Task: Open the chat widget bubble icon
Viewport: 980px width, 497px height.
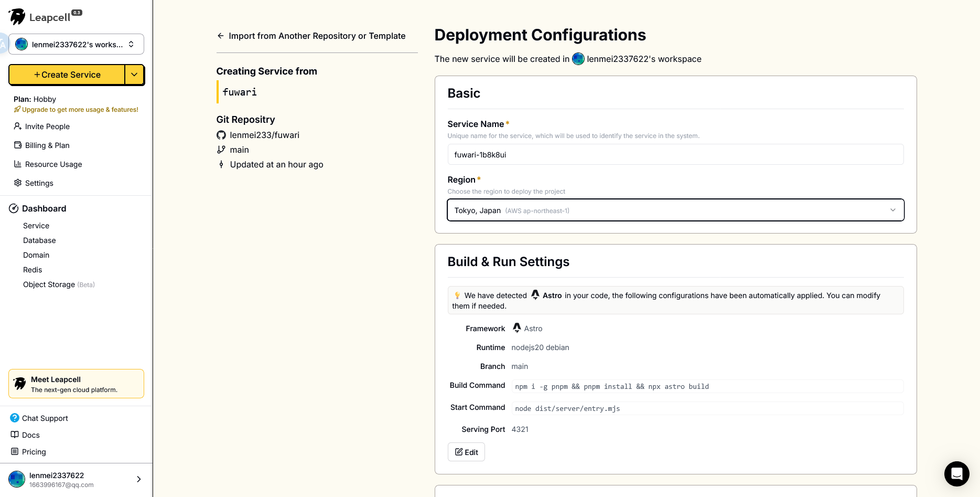Action: 956,474
